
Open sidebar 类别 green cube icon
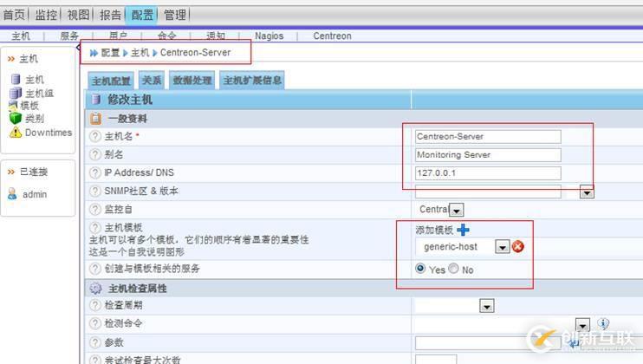tap(16, 119)
